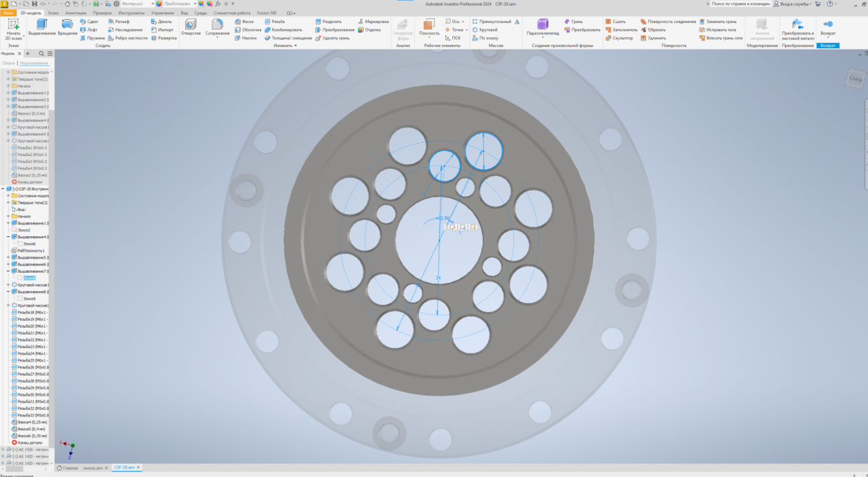The width and height of the screenshot is (868, 477).
Task: Click the help search input field
Action: pyautogui.click(x=739, y=4)
